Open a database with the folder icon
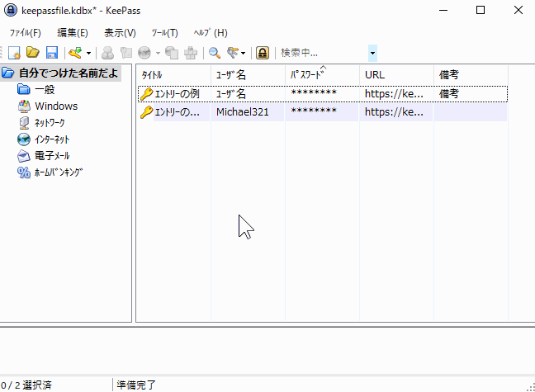 [x=33, y=53]
